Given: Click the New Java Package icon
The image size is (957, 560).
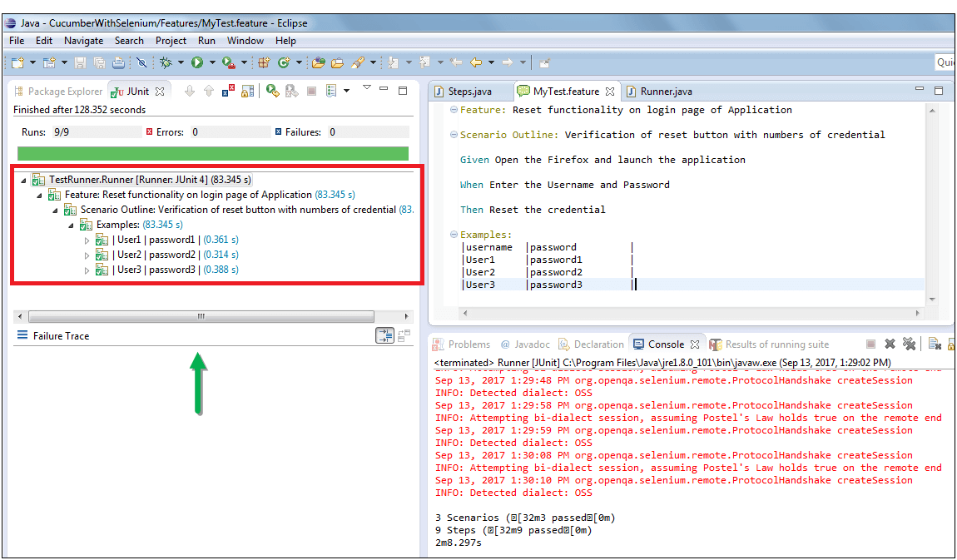Looking at the screenshot, I should tap(264, 62).
